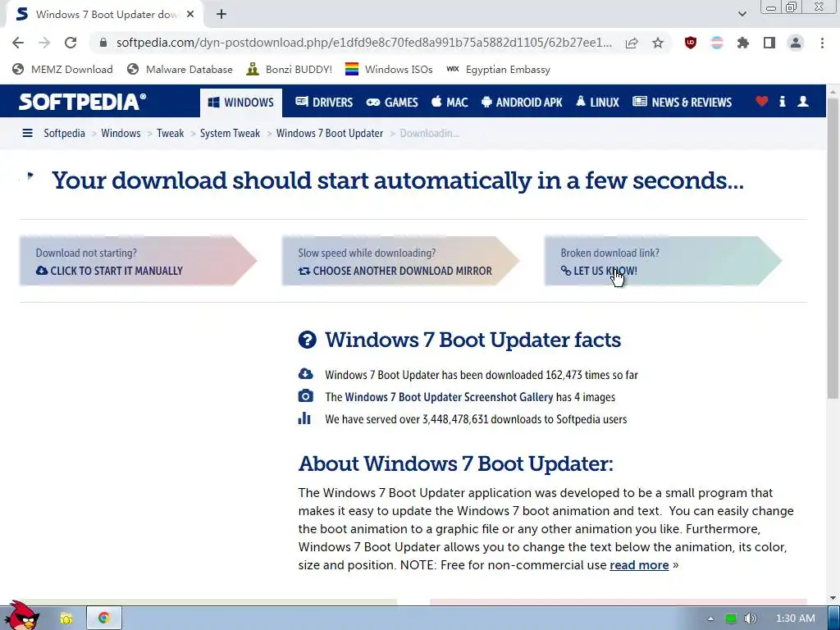Open the MEMZ Download bookmark
The width and height of the screenshot is (840, 630).
click(62, 69)
